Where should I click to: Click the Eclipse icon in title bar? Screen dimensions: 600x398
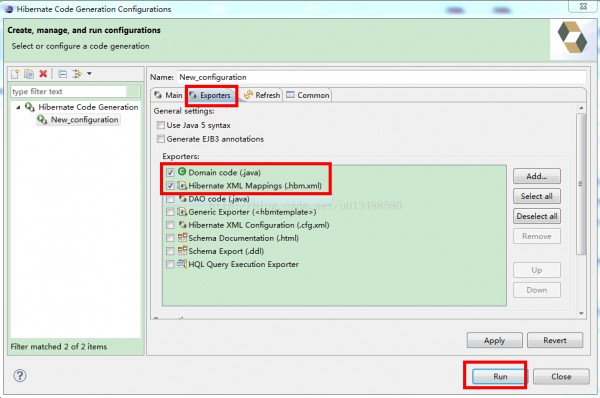(8, 9)
